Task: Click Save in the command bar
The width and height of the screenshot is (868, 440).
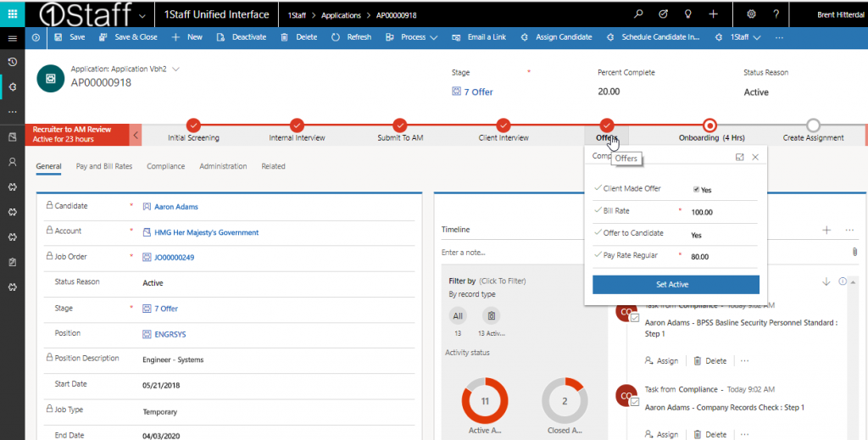Action: click(70, 37)
